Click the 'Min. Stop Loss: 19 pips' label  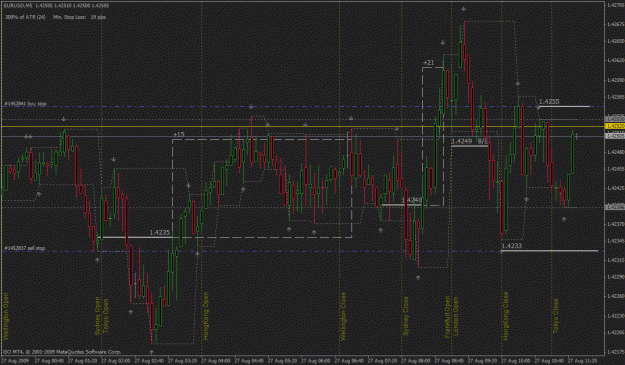click(x=80, y=17)
